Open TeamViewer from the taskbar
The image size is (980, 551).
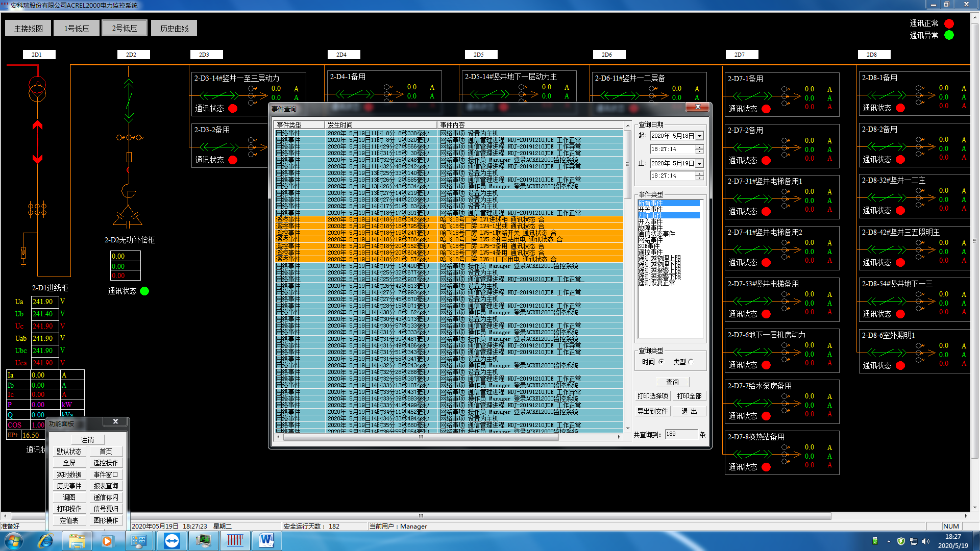(172, 541)
